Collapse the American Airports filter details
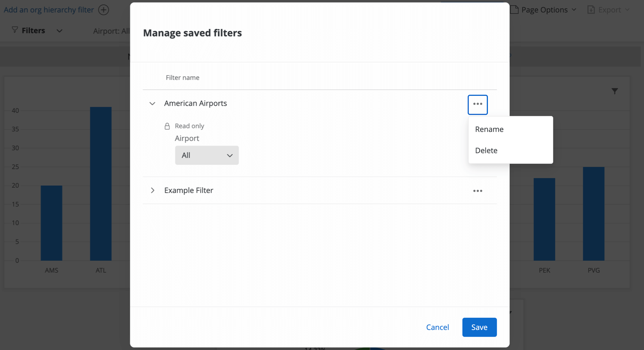The height and width of the screenshot is (350, 644). coord(152,103)
